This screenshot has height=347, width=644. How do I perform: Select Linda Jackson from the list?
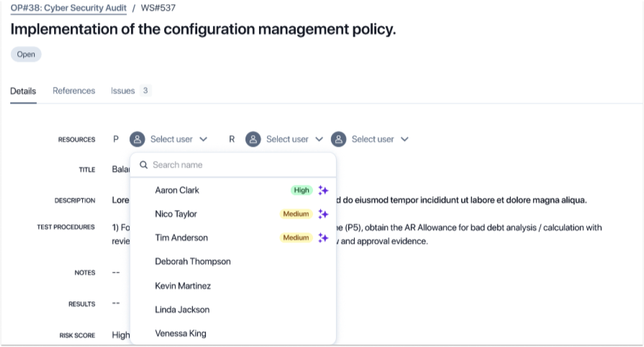click(182, 309)
